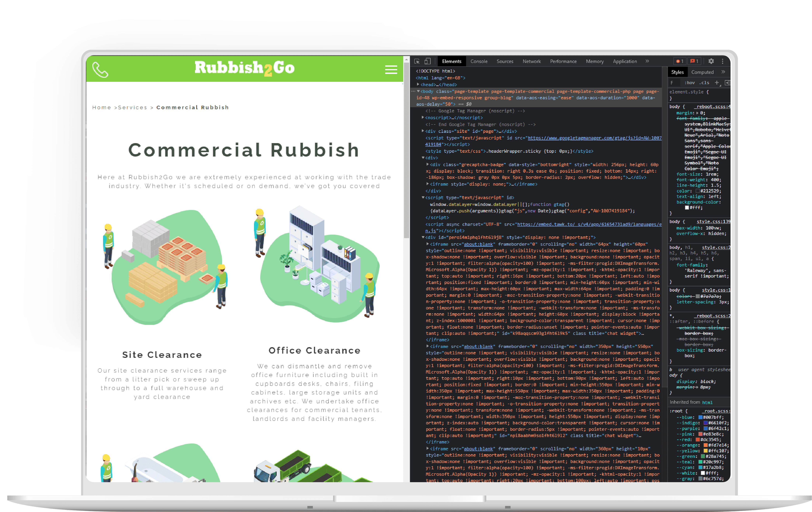Click the Rubbish2Go logo
Screen dimensions: 812x512
click(x=245, y=68)
